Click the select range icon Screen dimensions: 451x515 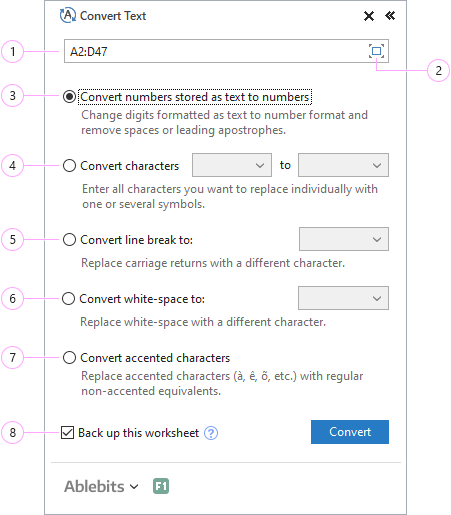point(376,51)
